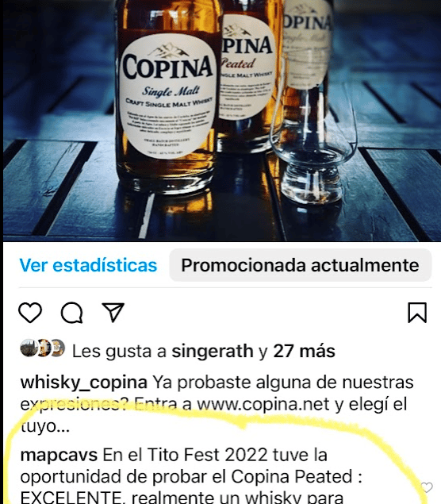Open Ver estadísticas insights link
Screen dimensions: 441x504
[88, 265]
